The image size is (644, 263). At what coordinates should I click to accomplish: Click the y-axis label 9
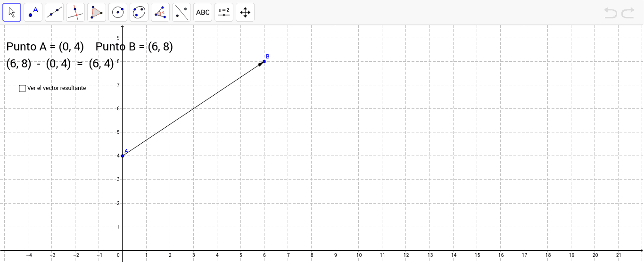tap(118, 38)
